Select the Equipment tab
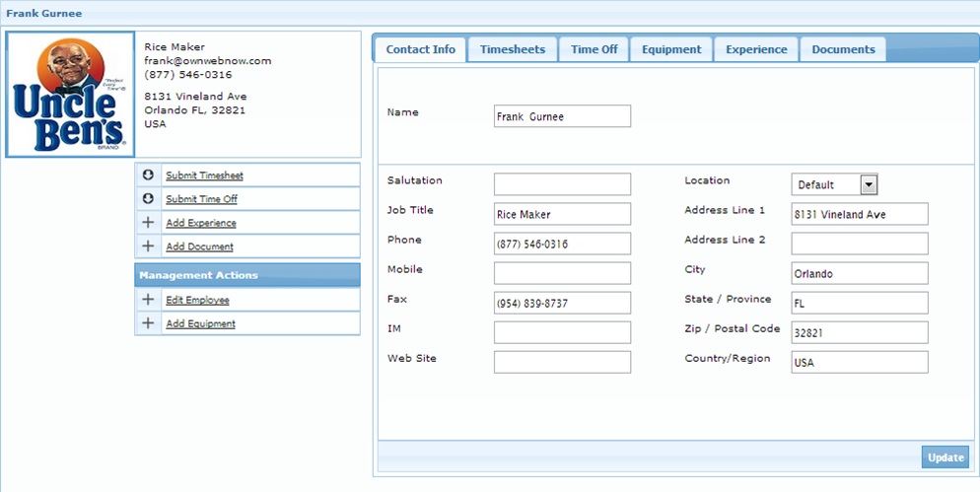 [670, 49]
